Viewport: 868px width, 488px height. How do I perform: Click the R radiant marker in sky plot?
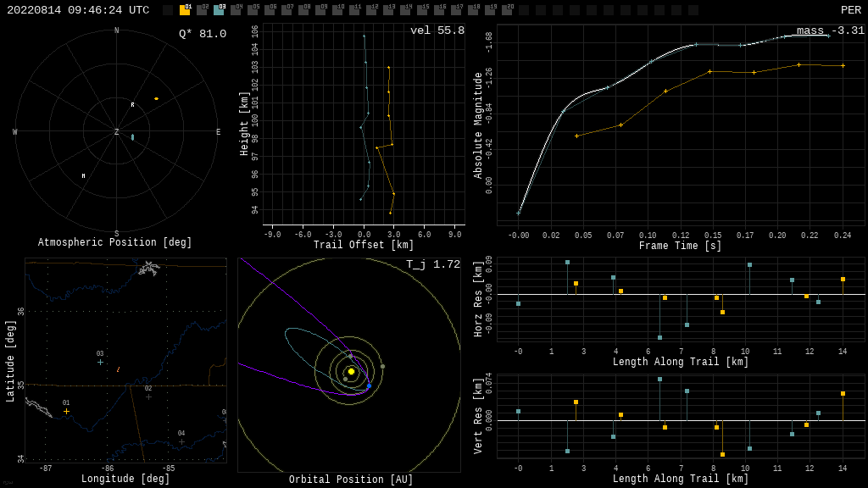point(132,104)
